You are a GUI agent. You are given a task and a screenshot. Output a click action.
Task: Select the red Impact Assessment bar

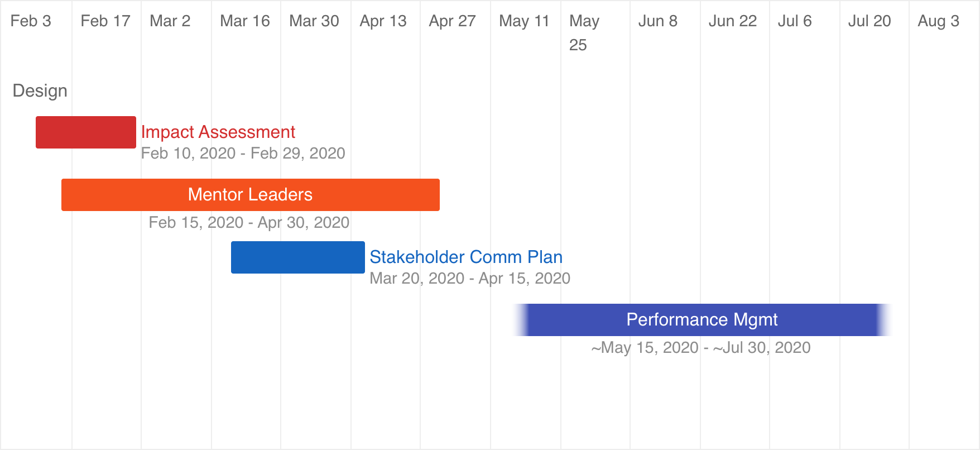click(86, 132)
